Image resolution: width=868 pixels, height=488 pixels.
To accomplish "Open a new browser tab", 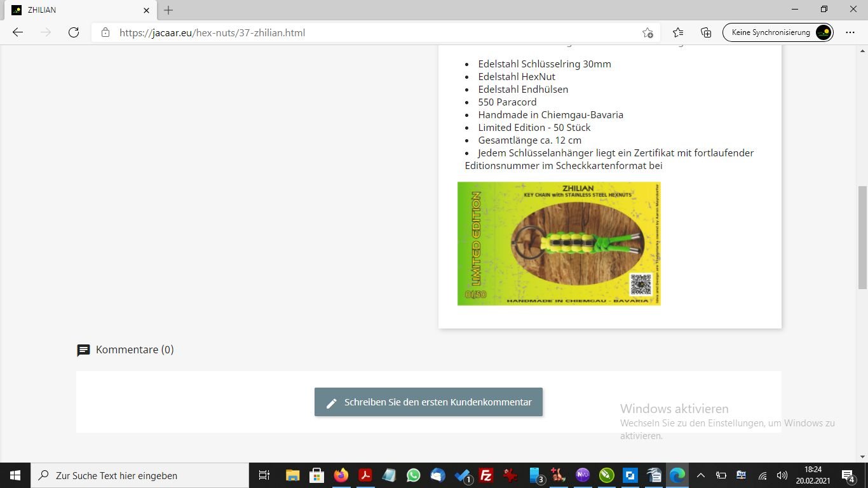I will click(168, 10).
